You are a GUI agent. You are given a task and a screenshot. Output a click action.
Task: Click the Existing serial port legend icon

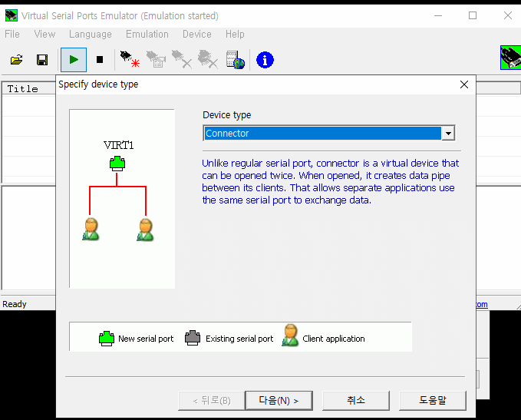[193, 338]
